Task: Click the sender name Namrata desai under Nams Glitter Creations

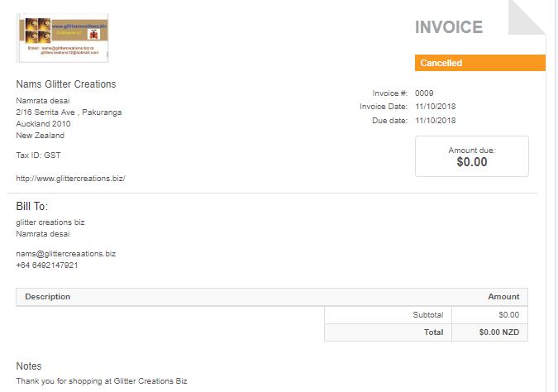Action: (x=43, y=101)
